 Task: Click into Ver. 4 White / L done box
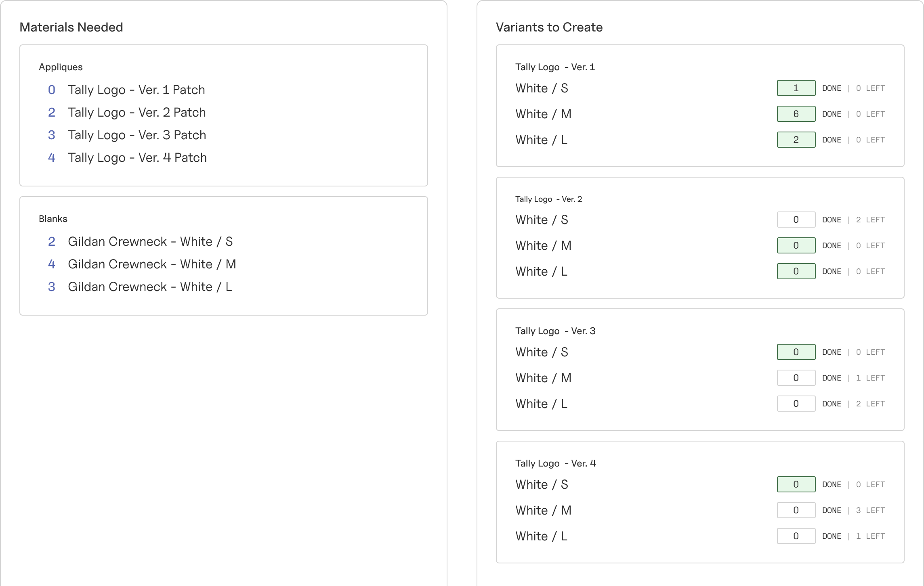coord(796,536)
